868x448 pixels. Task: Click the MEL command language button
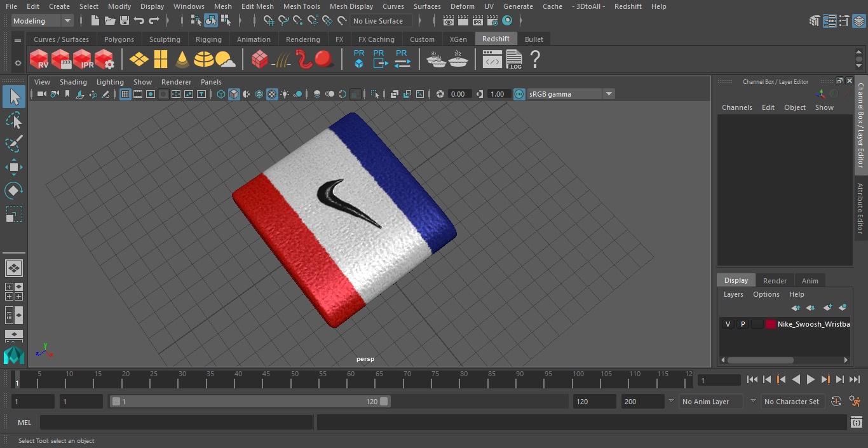coord(24,423)
